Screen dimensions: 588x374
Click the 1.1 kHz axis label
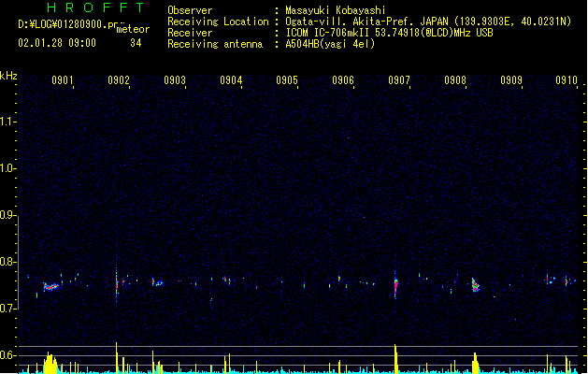7,122
